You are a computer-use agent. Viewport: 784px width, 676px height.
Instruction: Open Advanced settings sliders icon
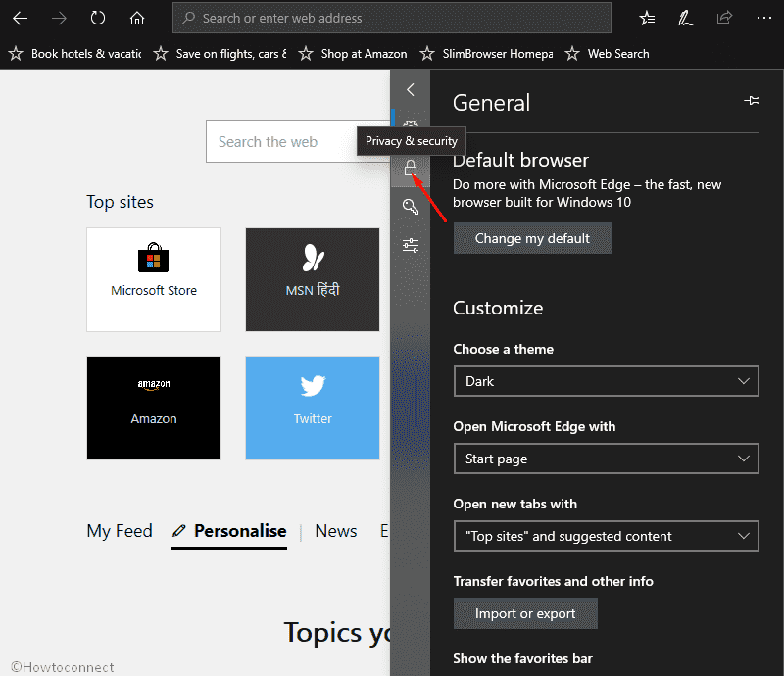point(411,246)
